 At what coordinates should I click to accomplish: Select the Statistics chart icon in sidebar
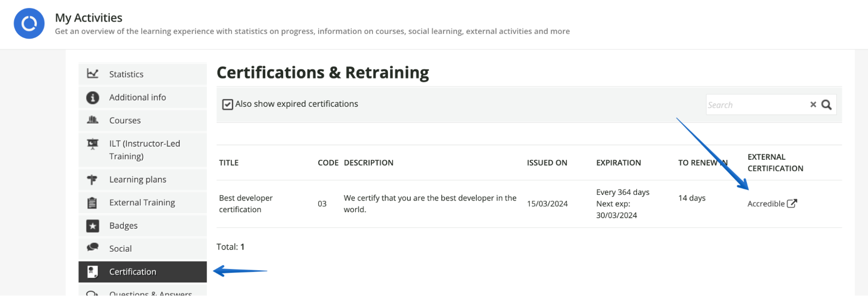92,74
